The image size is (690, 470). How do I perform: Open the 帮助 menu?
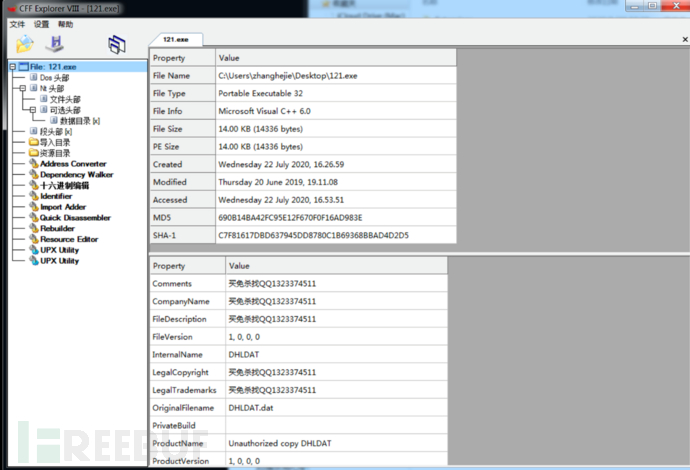[66, 24]
